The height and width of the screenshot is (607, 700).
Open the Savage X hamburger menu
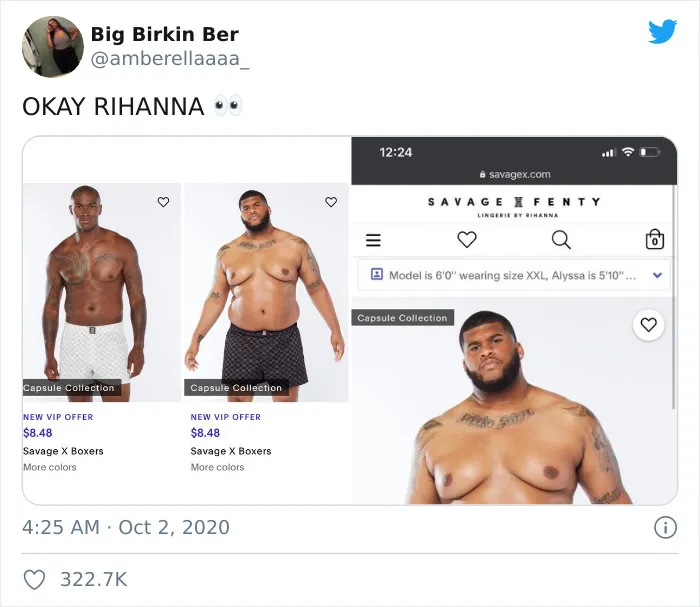[373, 240]
